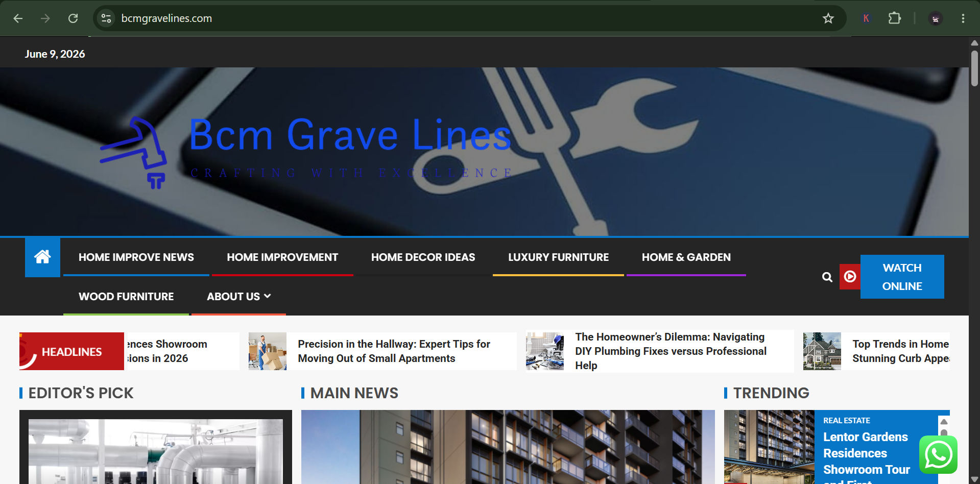Open Precision in the Hallway headline
This screenshot has width=980, height=484.
(394, 351)
